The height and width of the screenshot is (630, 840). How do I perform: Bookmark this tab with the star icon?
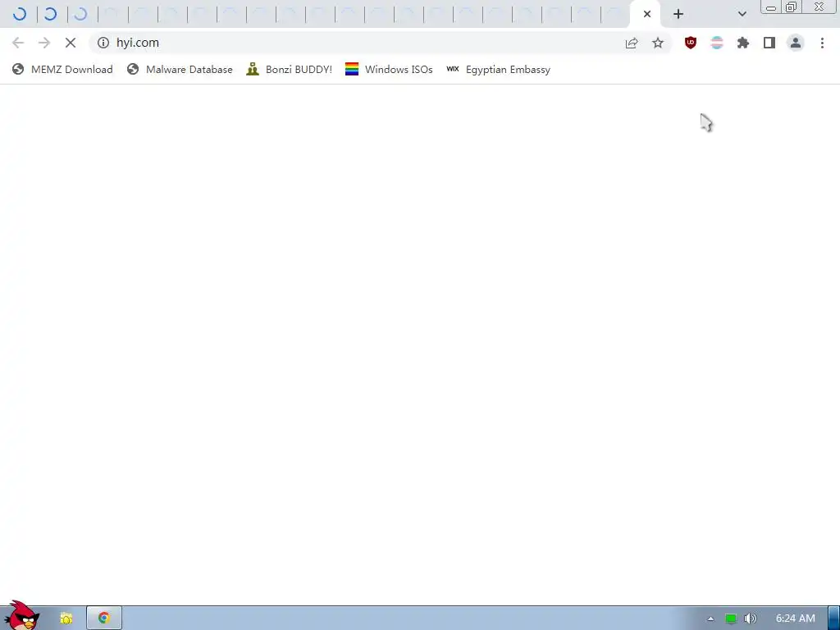click(658, 43)
